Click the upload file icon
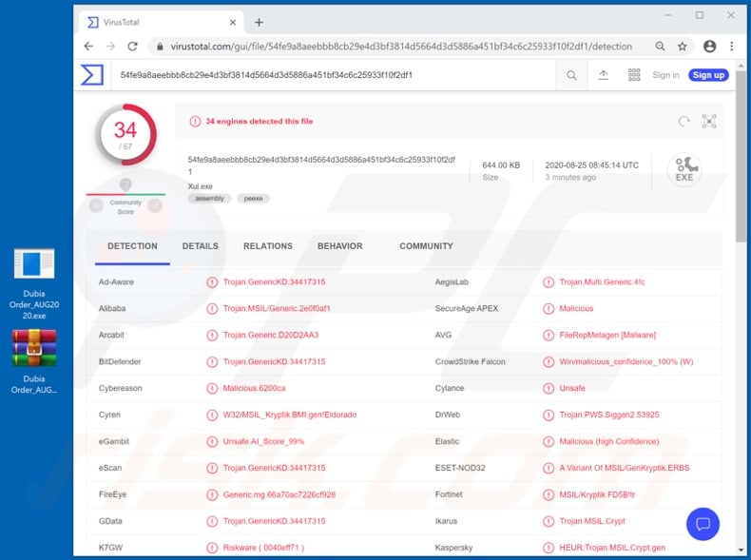Image resolution: width=751 pixels, height=560 pixels. pos(604,75)
